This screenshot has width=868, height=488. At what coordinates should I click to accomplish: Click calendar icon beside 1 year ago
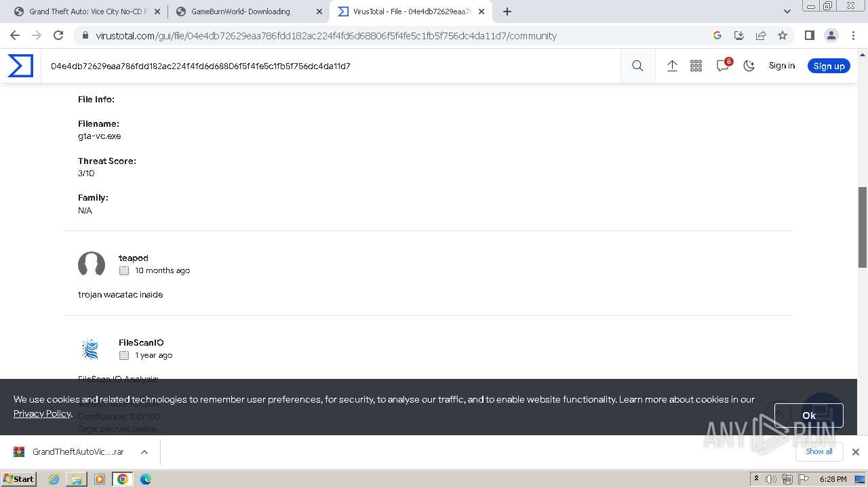pos(124,355)
